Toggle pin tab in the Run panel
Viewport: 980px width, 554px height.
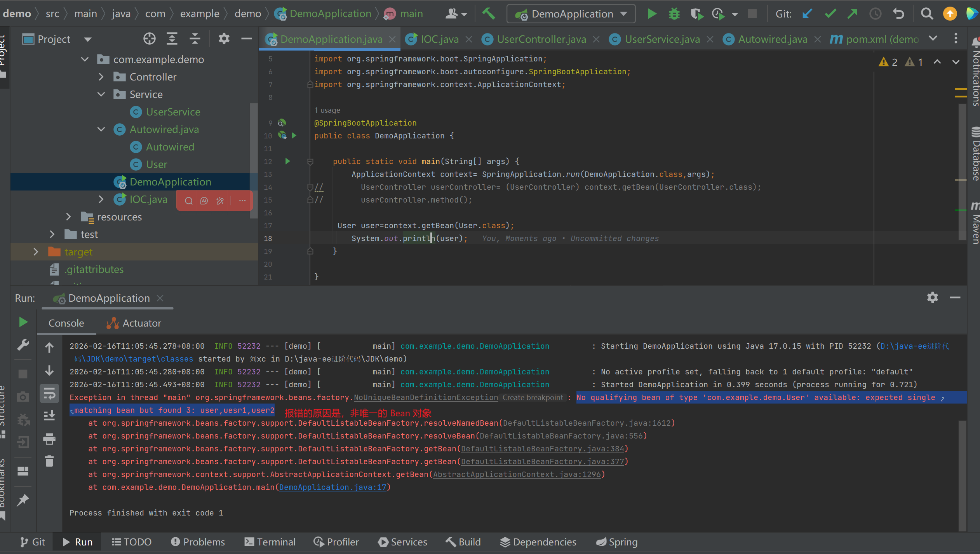(23, 500)
